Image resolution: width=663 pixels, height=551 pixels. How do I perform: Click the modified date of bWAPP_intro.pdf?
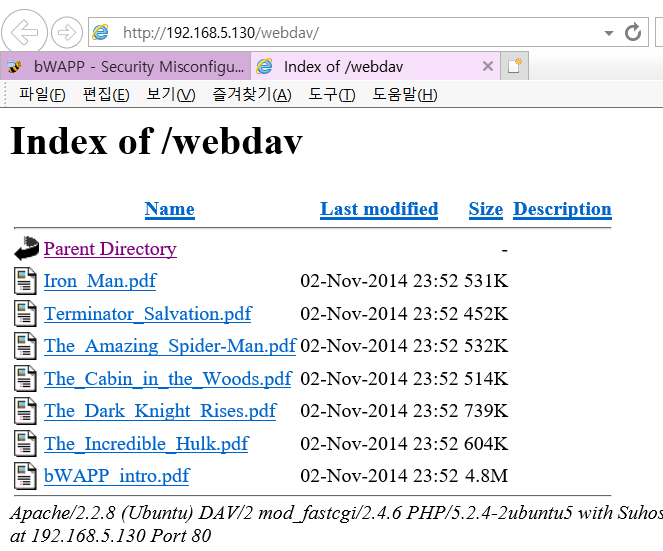click(379, 476)
